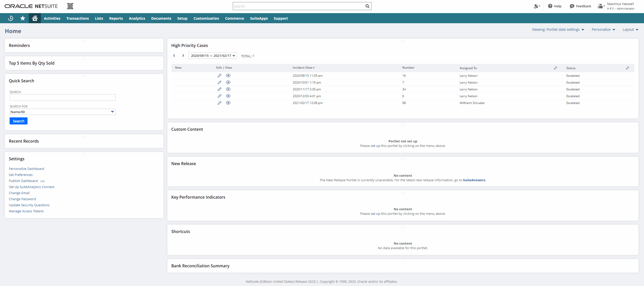Click the global search magnifier icon
The image size is (644, 286).
[x=367, y=6]
